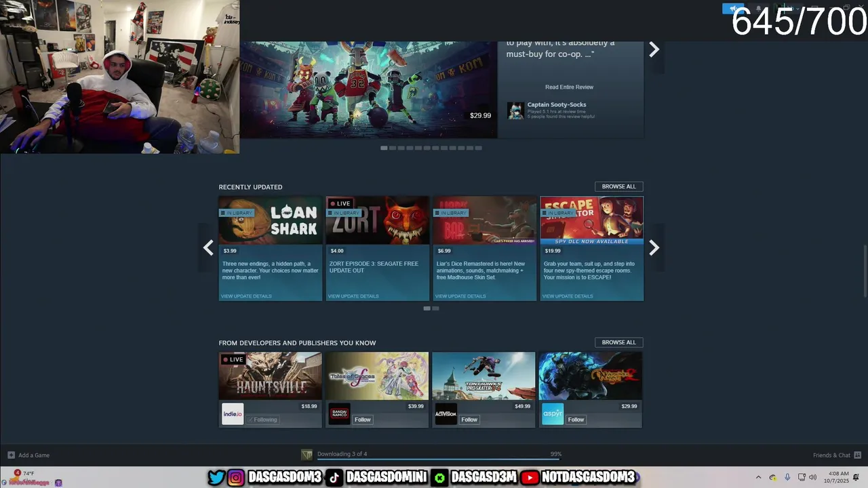Select the first featured carousel dot
Screen dimensions: 868x488
tap(384, 148)
